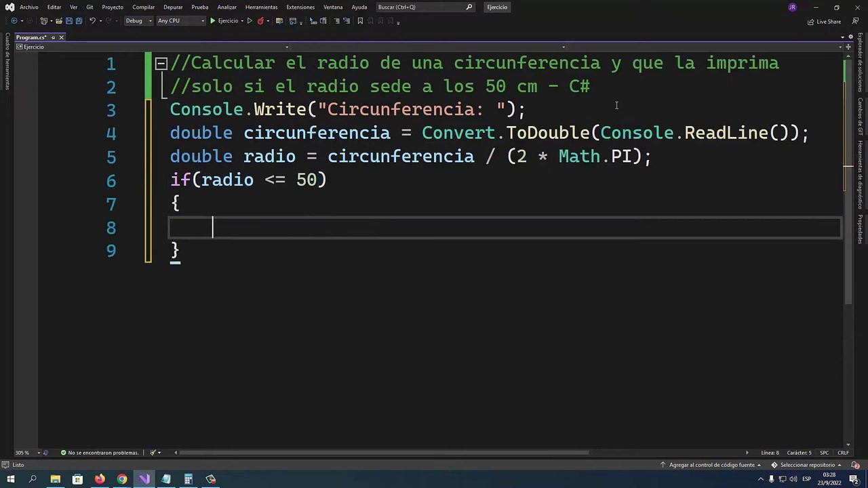This screenshot has height=488, width=868.
Task: Open the Depurar menu
Action: (173, 7)
